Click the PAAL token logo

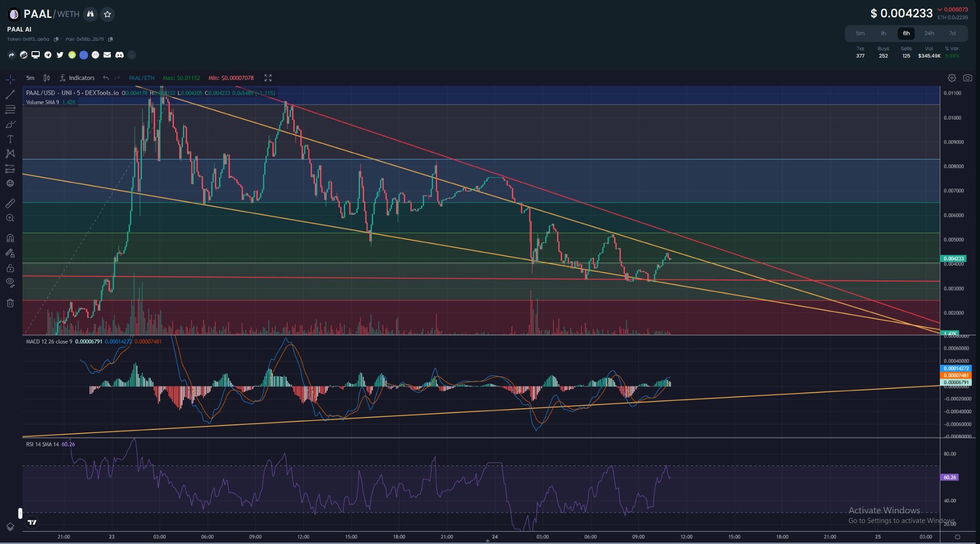click(14, 14)
